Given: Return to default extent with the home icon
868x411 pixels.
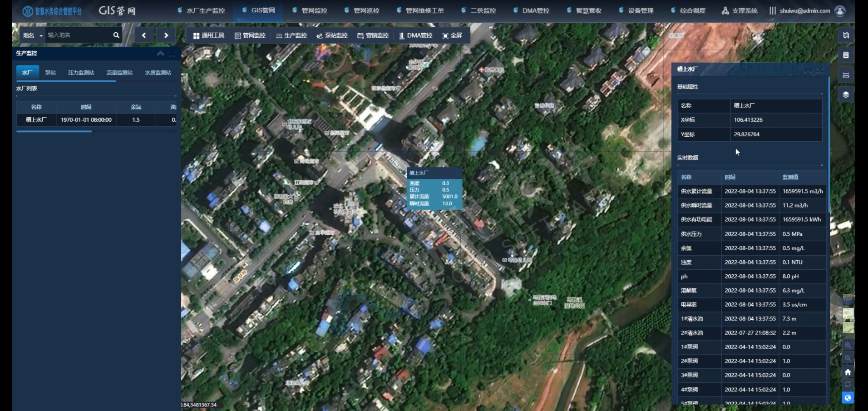Looking at the screenshot, I should pyautogui.click(x=848, y=371).
